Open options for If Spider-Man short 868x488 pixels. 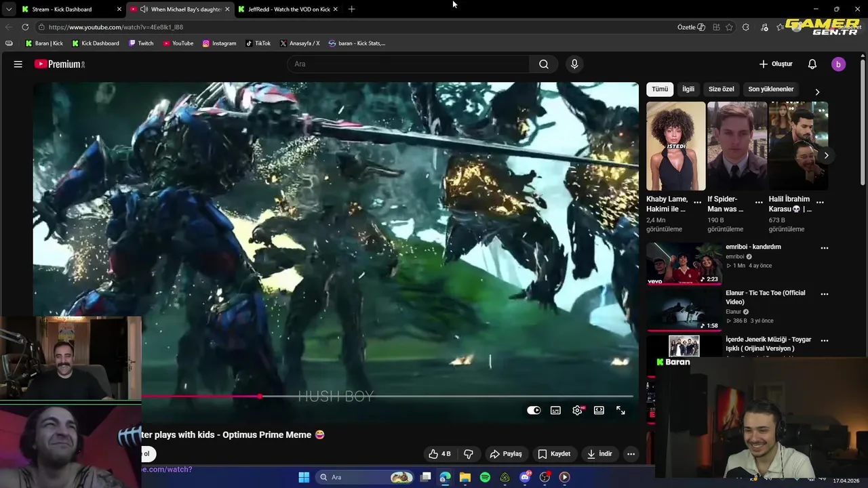tap(759, 203)
